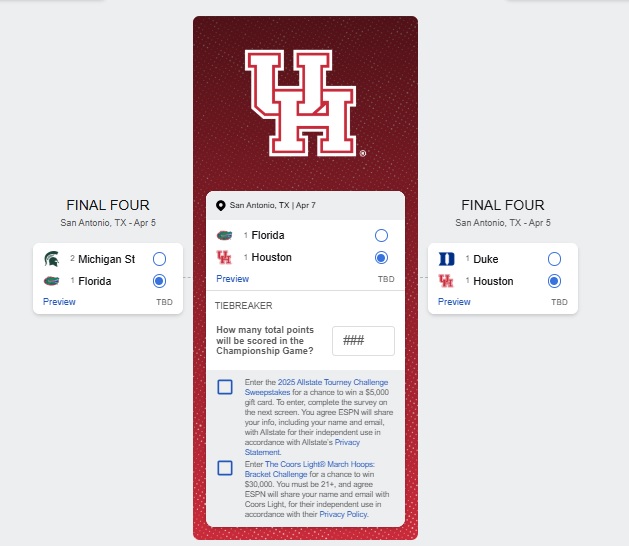Click the Florida logo in left Final Four
629x546 pixels.
tap(51, 281)
